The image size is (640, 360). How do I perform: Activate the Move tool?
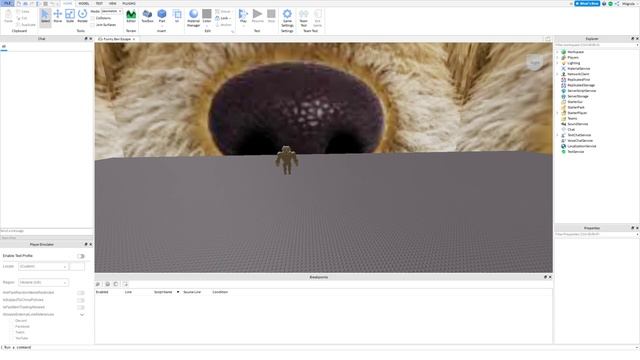(58, 16)
